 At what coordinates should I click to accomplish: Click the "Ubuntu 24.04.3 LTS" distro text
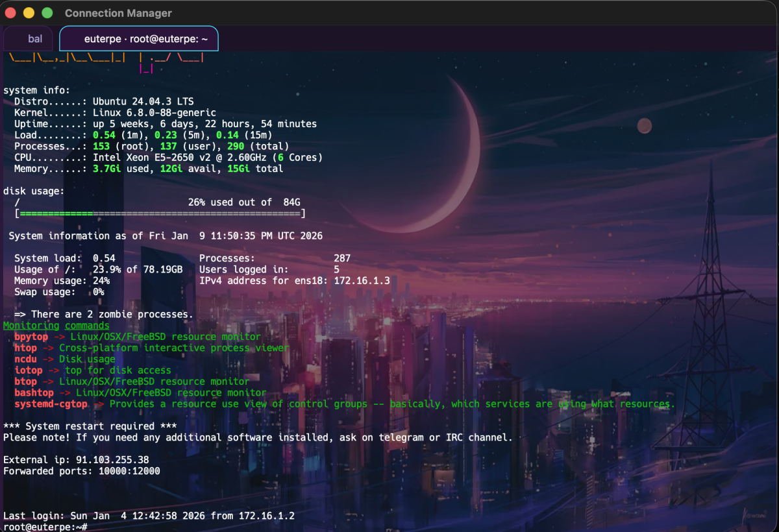[x=143, y=101]
